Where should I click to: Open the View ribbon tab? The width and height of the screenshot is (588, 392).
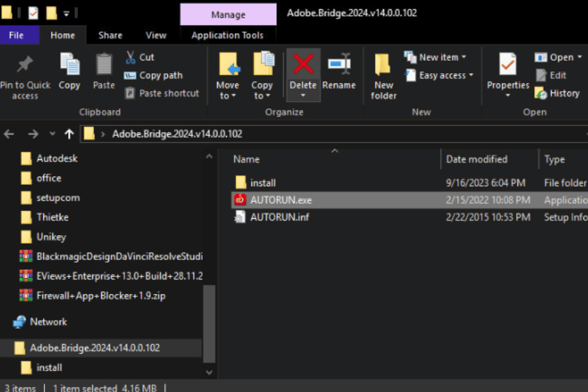pos(156,35)
